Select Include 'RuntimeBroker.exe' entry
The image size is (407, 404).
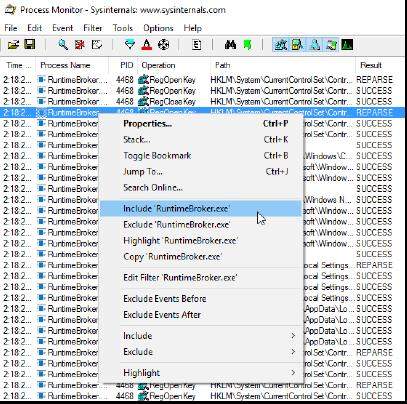pyautogui.click(x=201, y=209)
